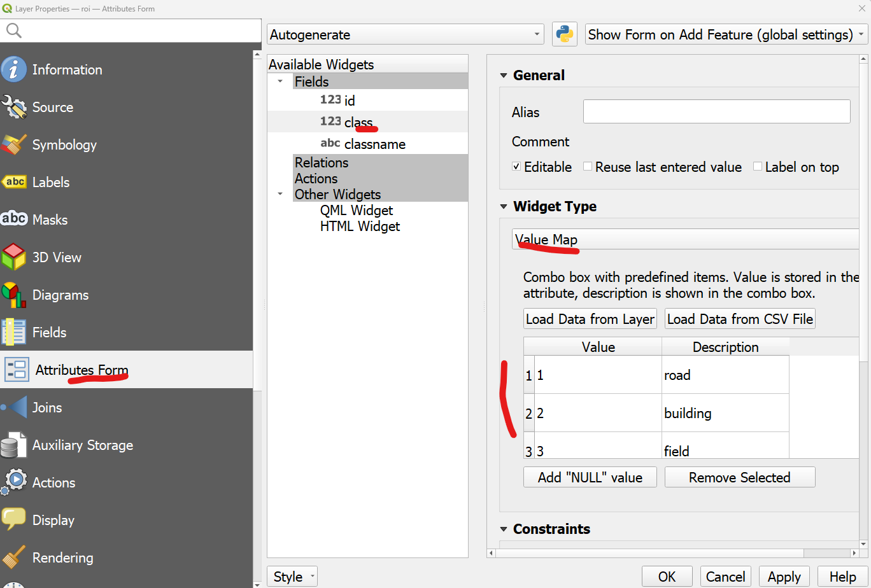Open the Masks panel icon
The image size is (871, 588).
(x=15, y=220)
